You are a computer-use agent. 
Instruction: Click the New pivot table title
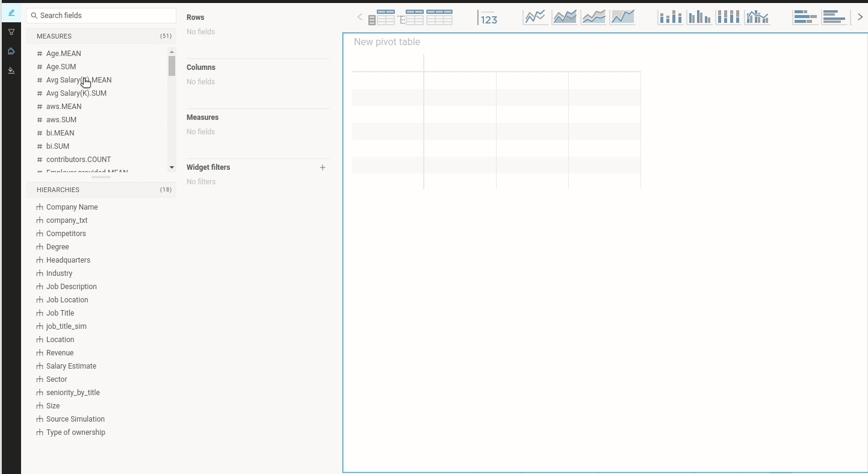[387, 42]
